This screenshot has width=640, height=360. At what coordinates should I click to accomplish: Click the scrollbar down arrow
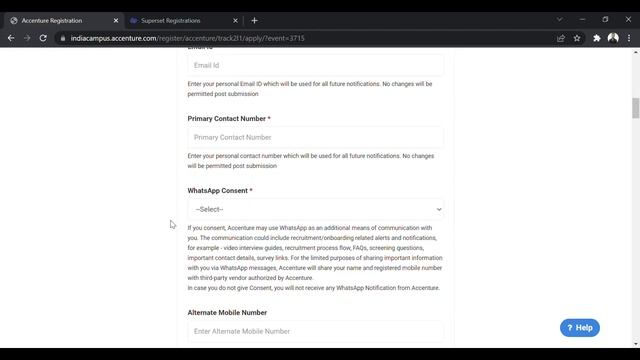(636, 344)
